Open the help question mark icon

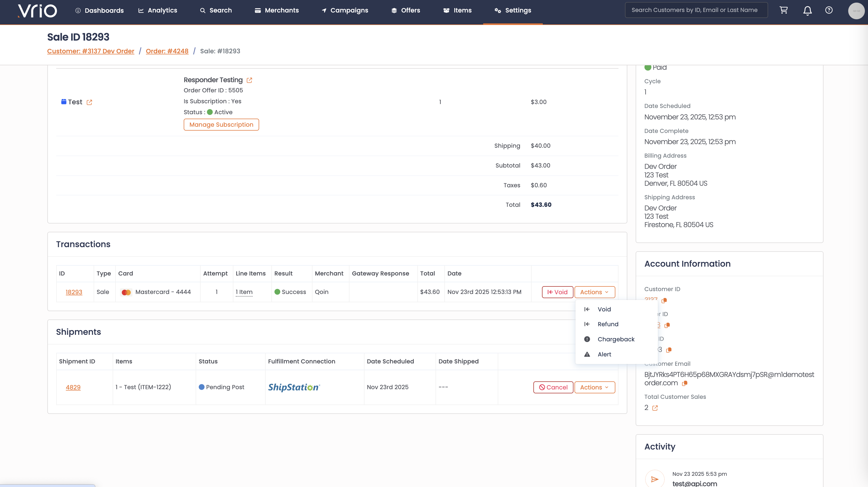coord(828,10)
